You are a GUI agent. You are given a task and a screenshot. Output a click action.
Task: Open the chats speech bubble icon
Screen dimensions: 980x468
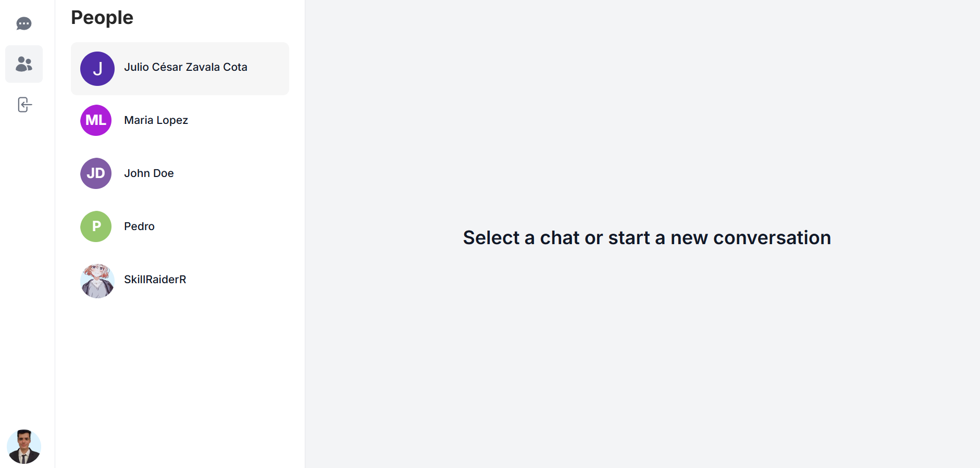tap(24, 24)
